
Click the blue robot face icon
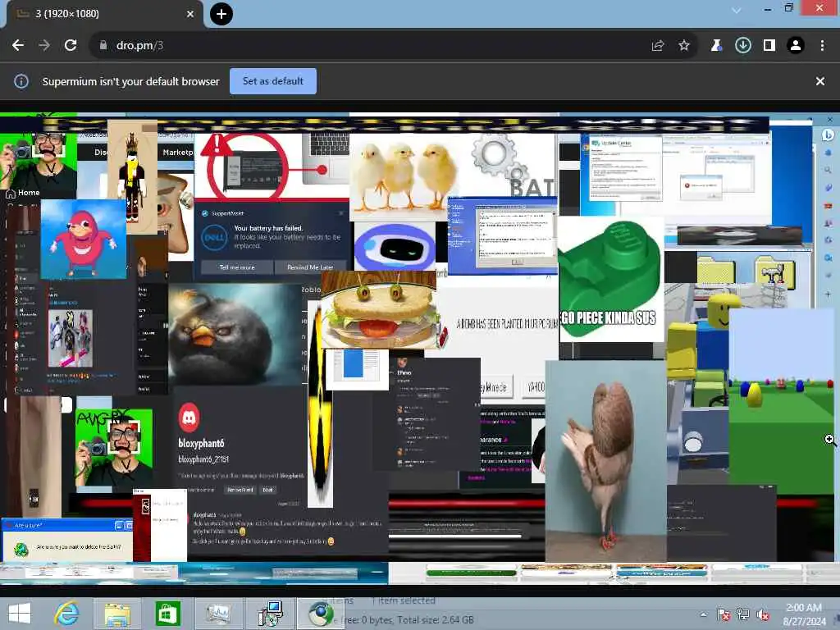click(395, 246)
